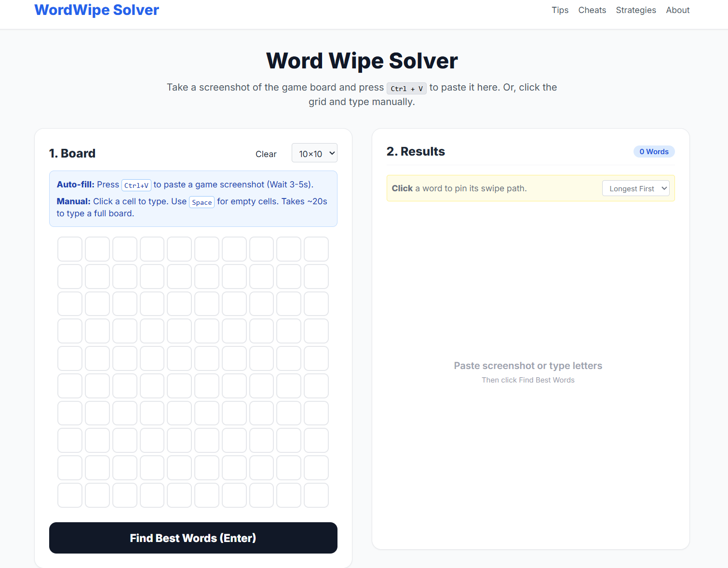This screenshot has height=568, width=728.
Task: Open the Tips page from the navigation
Action: click(x=560, y=10)
